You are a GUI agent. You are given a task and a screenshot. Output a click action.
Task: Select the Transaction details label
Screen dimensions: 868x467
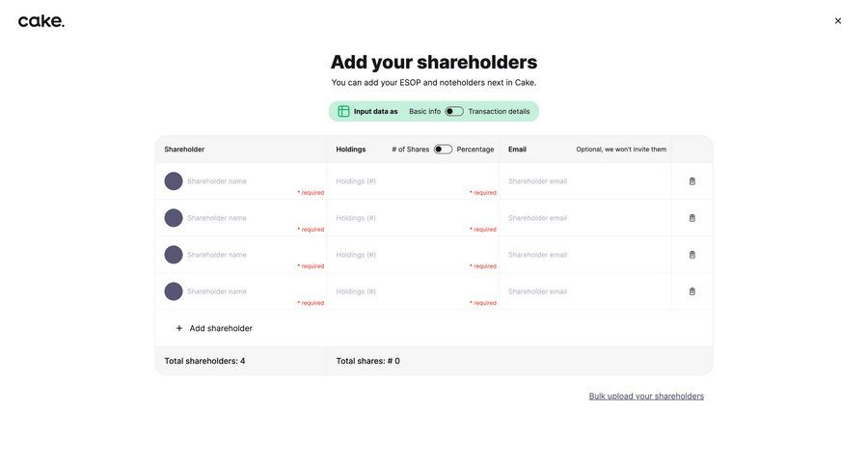(x=499, y=111)
